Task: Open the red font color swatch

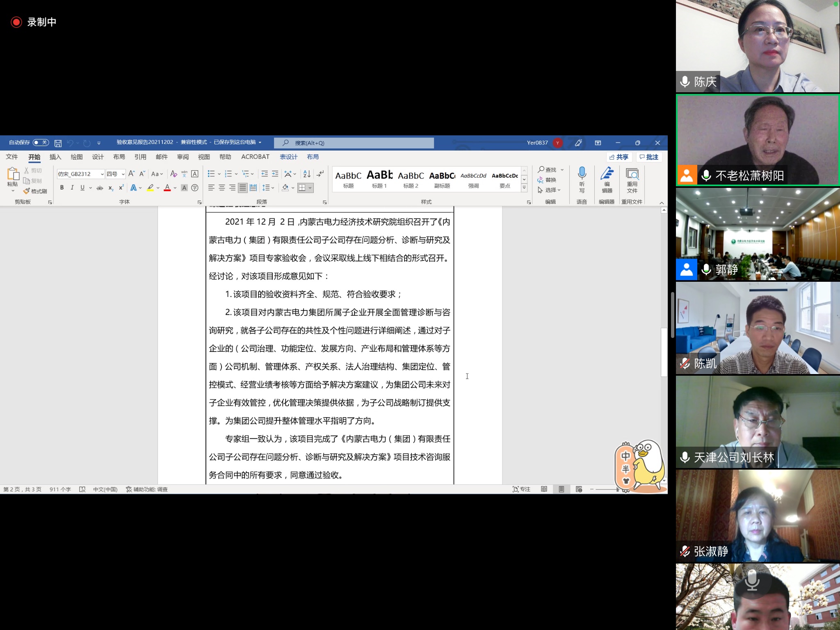Action: pos(167,188)
